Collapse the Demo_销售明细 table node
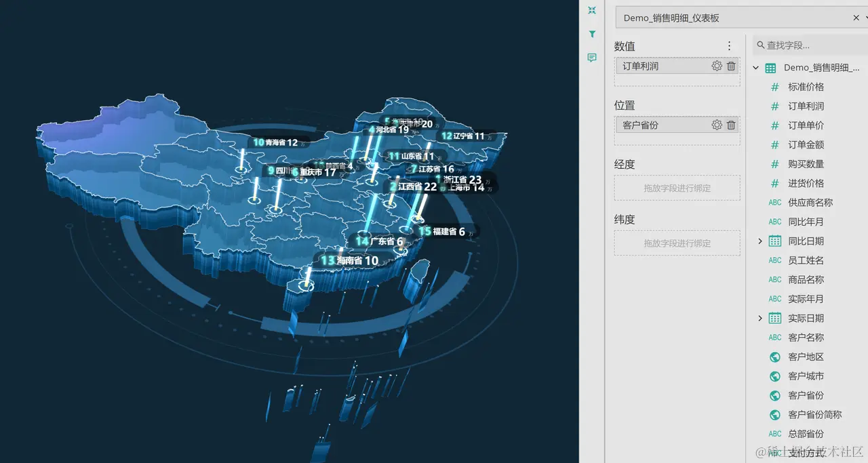This screenshot has width=868, height=463. pos(756,68)
